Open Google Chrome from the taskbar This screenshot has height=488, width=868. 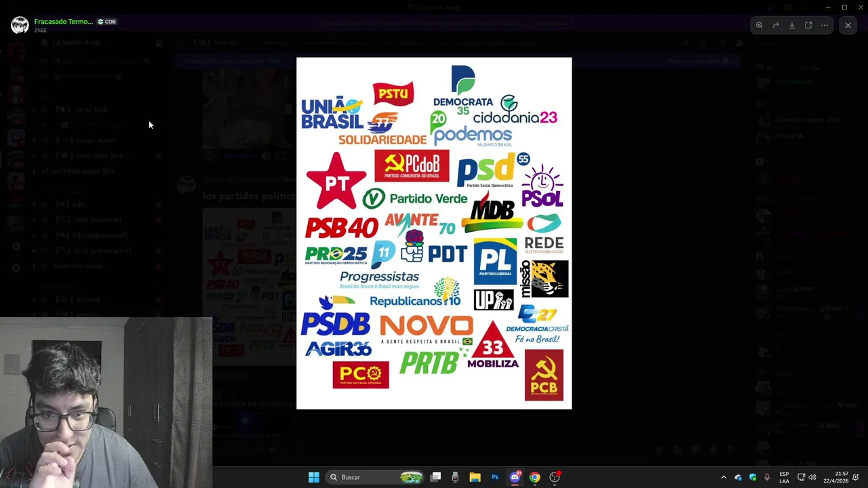point(534,477)
